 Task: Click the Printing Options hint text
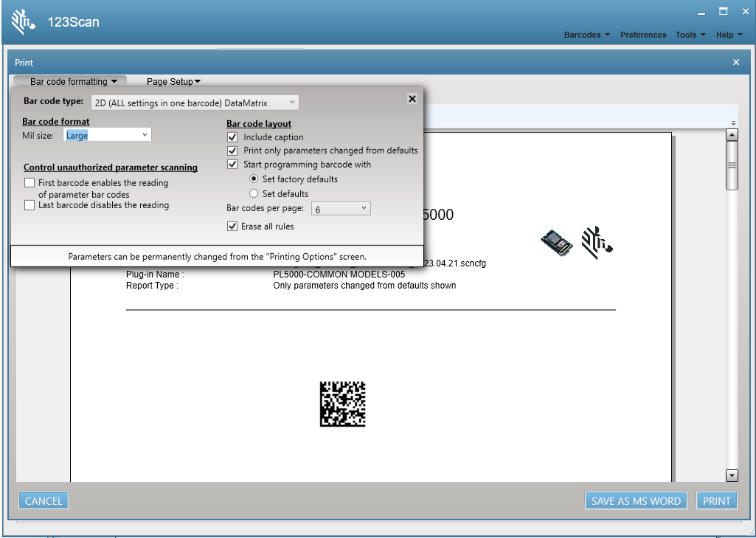click(x=217, y=257)
